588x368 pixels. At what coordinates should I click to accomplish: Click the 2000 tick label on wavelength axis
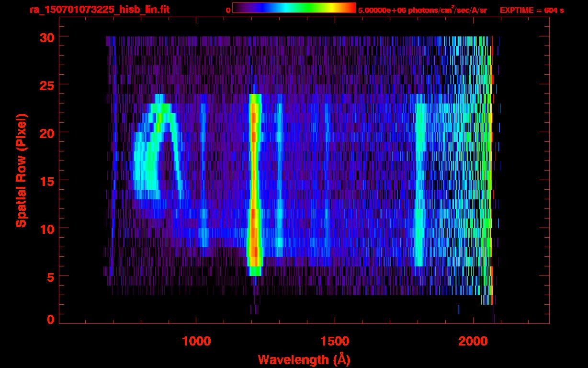[x=473, y=341]
